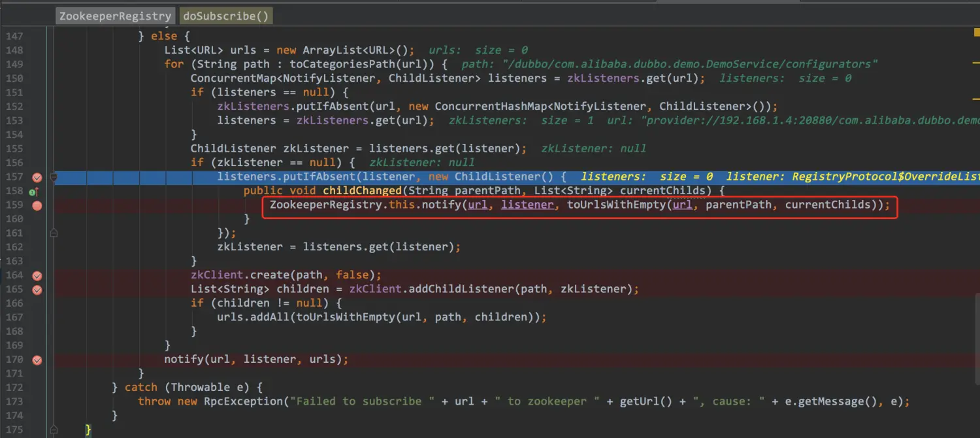Click the "Failed to subscribe " string literal
The width and height of the screenshot is (980, 438).
(x=362, y=401)
